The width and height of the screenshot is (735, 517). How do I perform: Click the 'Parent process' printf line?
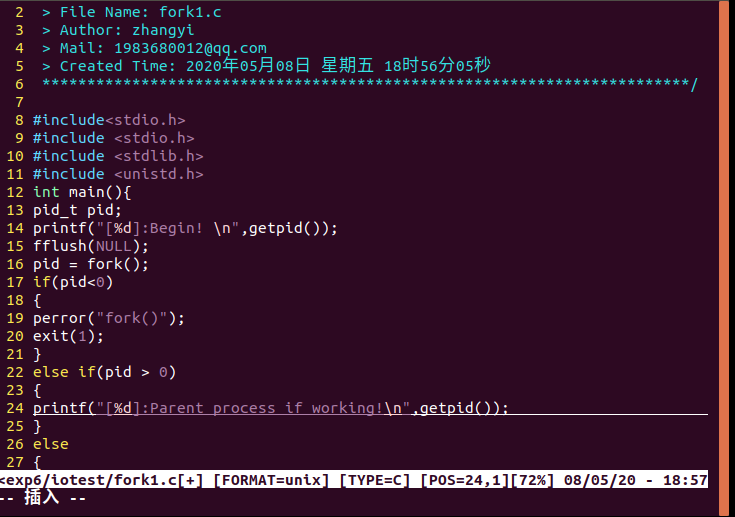270,408
